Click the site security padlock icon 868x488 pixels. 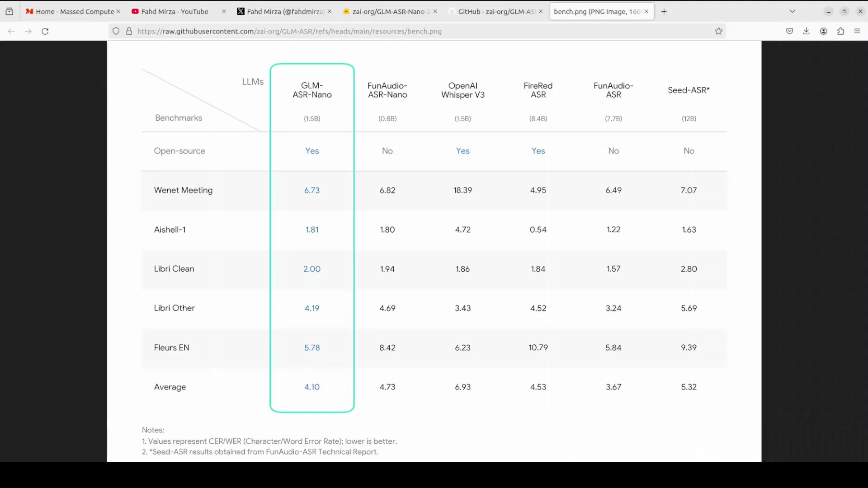click(x=129, y=31)
